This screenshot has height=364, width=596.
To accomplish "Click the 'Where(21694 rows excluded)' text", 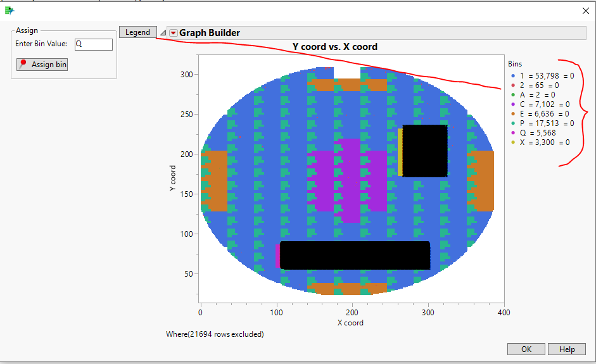I will pos(215,334).
